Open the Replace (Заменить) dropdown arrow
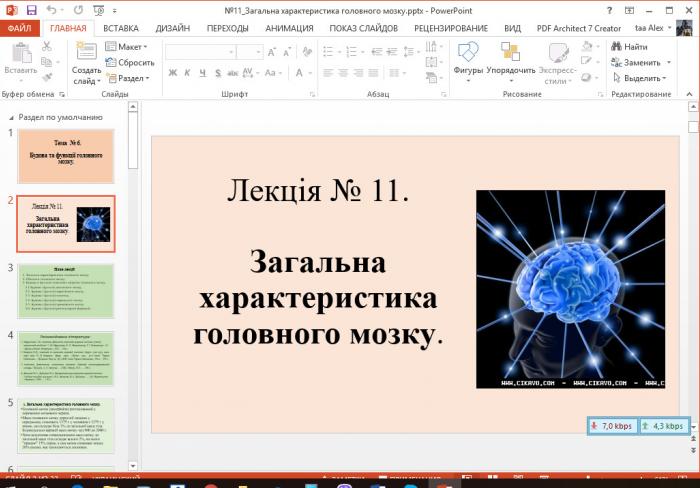The image size is (700, 488). point(669,62)
